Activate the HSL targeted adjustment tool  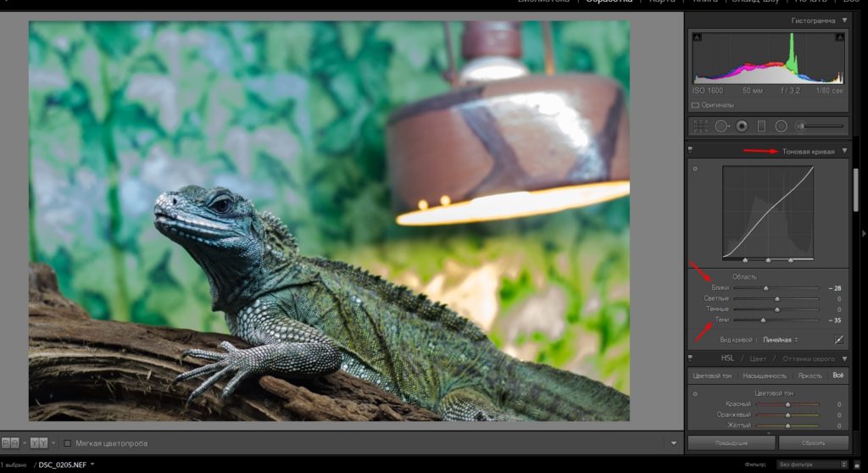695,393
